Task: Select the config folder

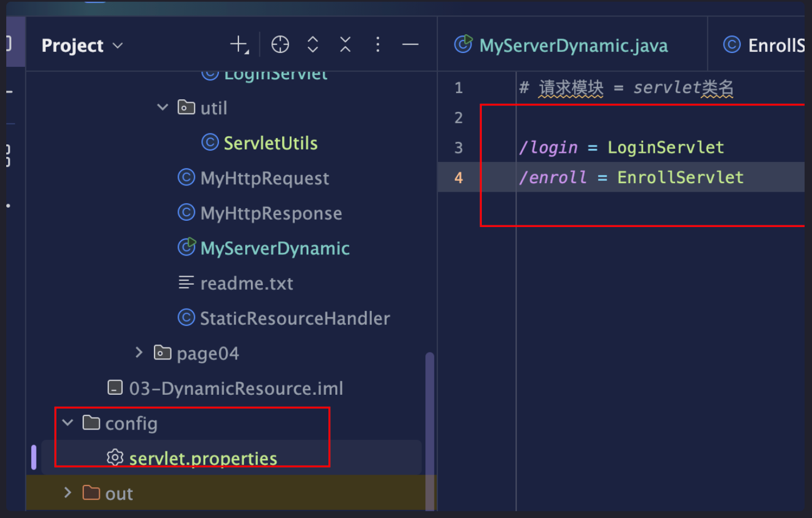Action: (x=131, y=423)
